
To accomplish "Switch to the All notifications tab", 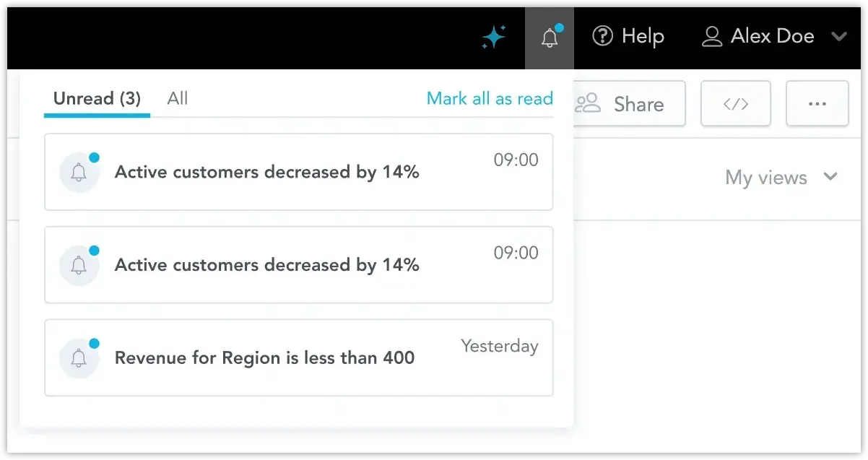I will (177, 99).
